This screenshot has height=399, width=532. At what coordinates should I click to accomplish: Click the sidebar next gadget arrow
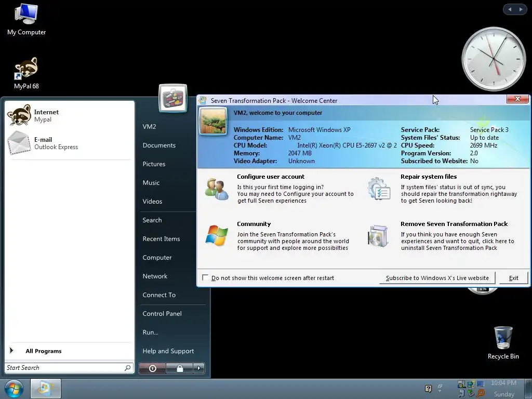pos(521,9)
